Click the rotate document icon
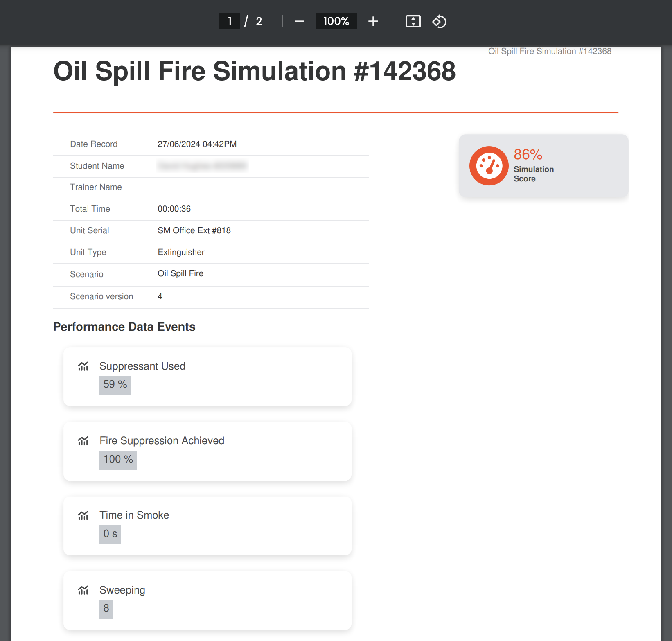Screen dimensions: 672x641 [x=439, y=21]
